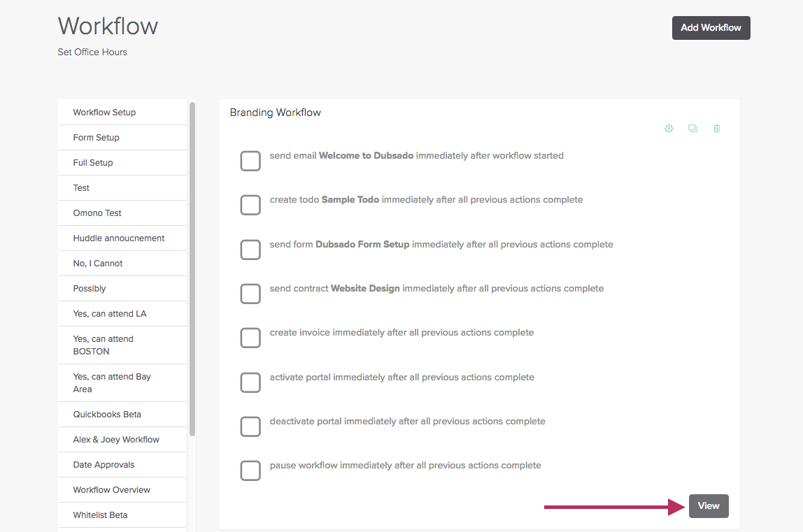Toggle the send contract Website Design checkbox
Screen dimensions: 803x532
point(250,294)
